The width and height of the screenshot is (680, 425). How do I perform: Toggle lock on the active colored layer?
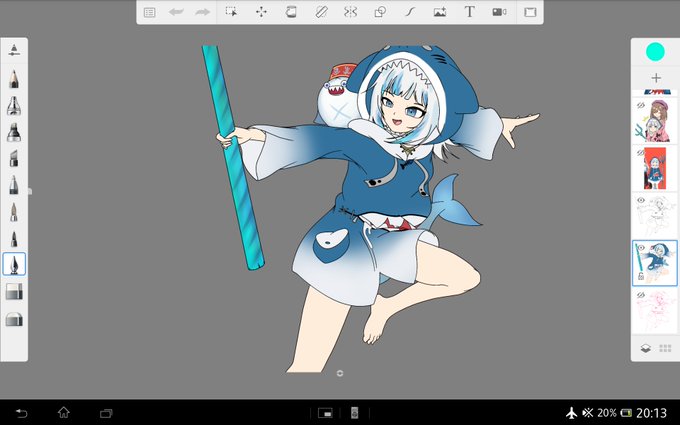click(641, 276)
